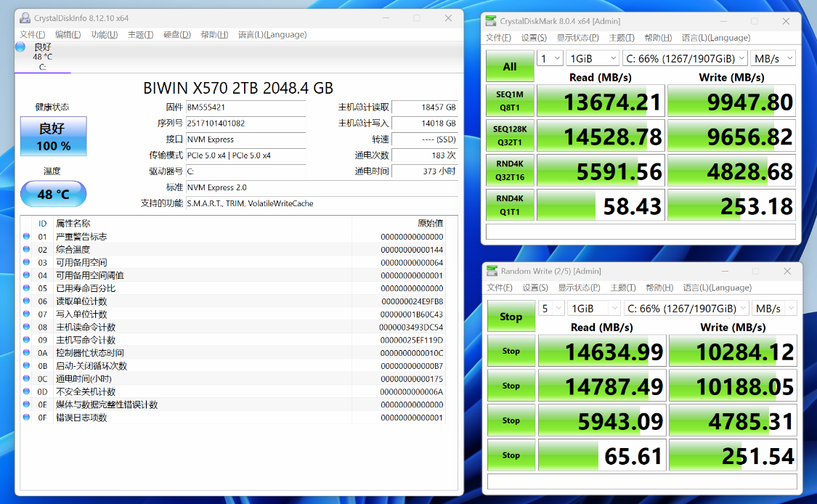The image size is (817, 504).
Task: Click status orb for attribute 07 写入单位计数
Action: (x=27, y=314)
